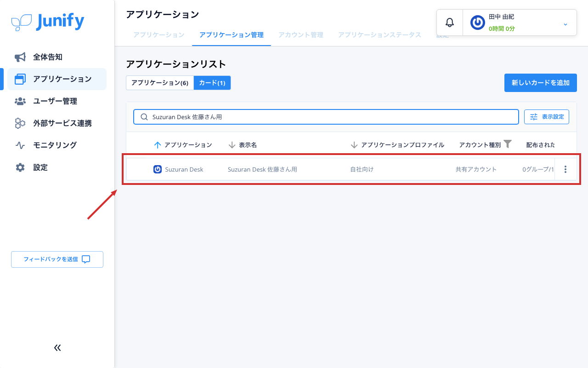Open 全体告知 megaphone icon
The width and height of the screenshot is (588, 368).
point(20,57)
